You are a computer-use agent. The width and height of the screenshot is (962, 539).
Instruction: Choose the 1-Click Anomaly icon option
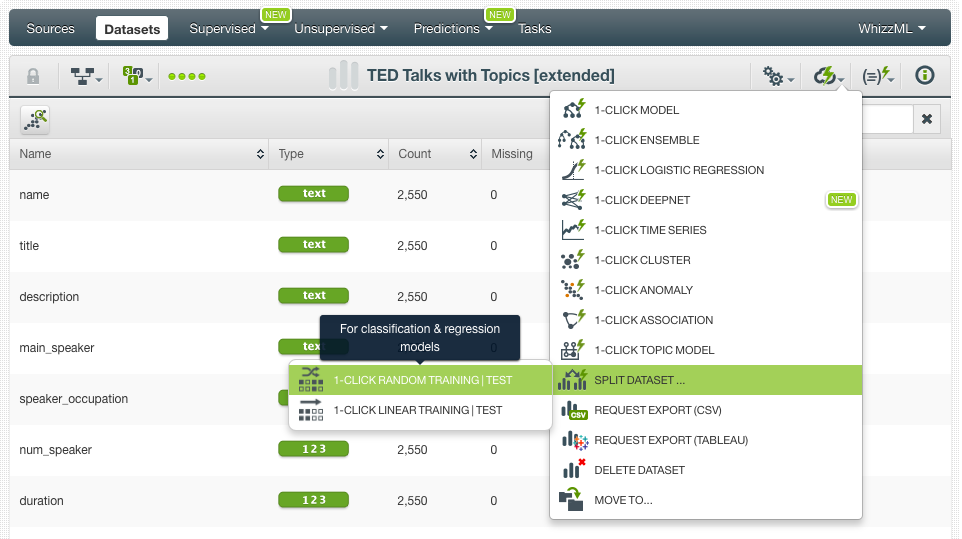tap(573, 290)
